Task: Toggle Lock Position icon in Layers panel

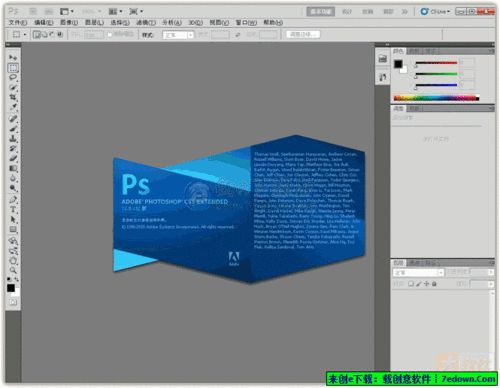Action: (426, 284)
